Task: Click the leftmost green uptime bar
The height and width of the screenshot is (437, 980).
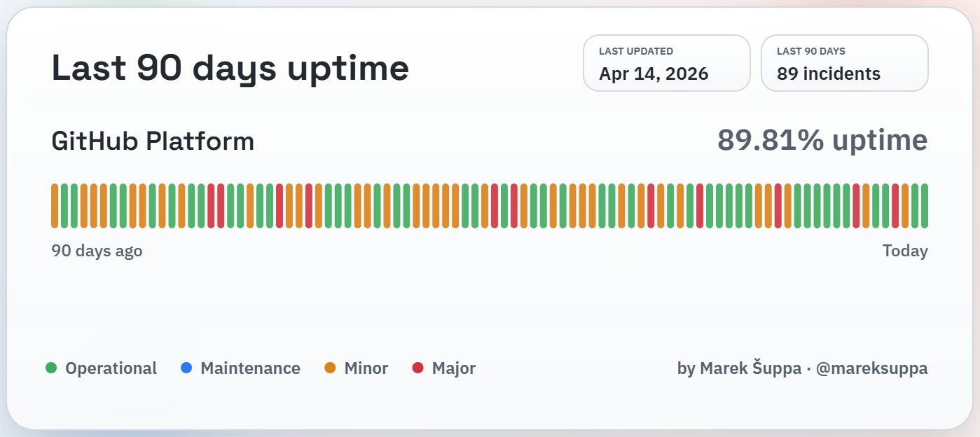Action: point(64,204)
